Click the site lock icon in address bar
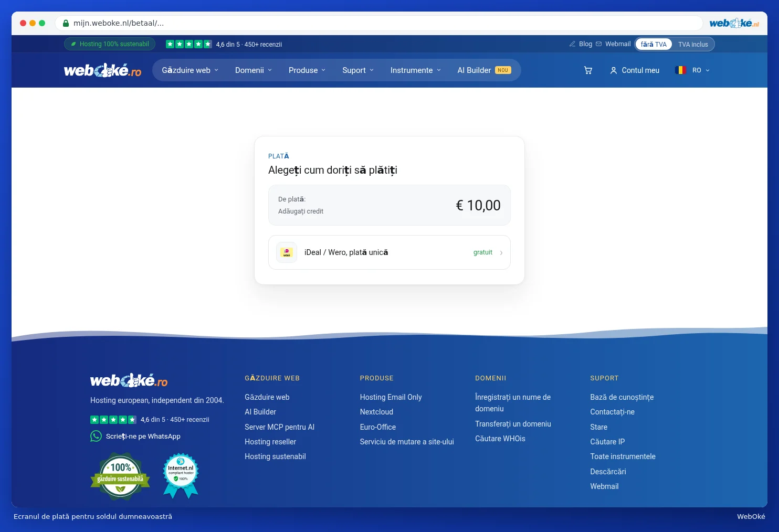 66,23
